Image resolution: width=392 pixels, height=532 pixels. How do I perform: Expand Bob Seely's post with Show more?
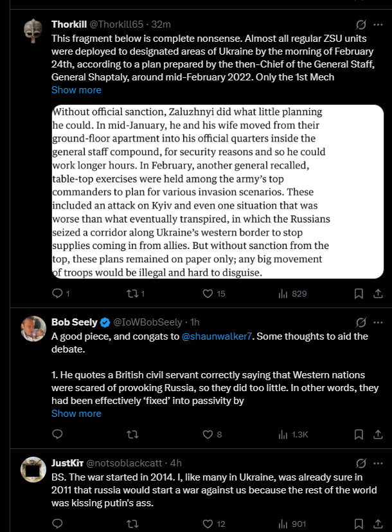click(x=76, y=414)
